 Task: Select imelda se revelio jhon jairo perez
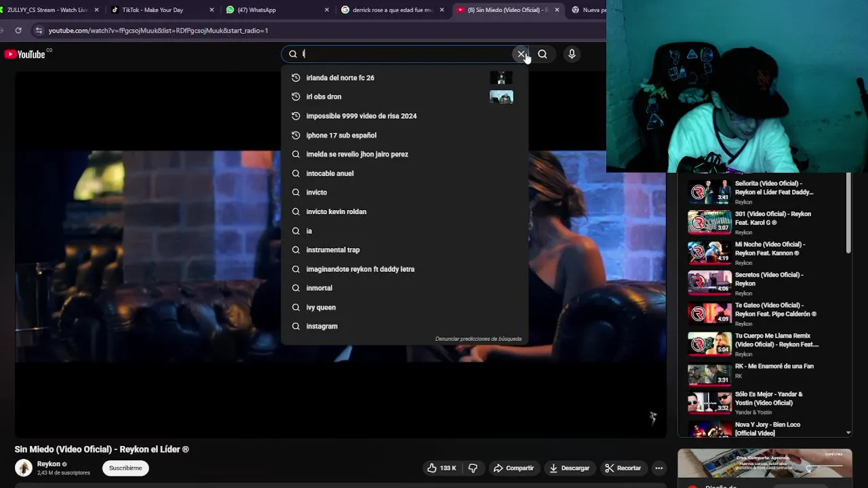(405, 154)
